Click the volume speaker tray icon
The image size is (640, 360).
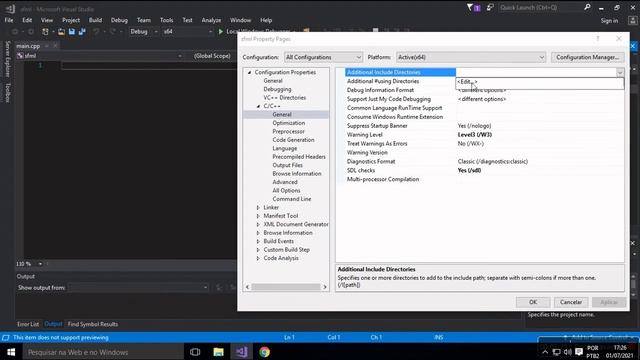click(567, 352)
